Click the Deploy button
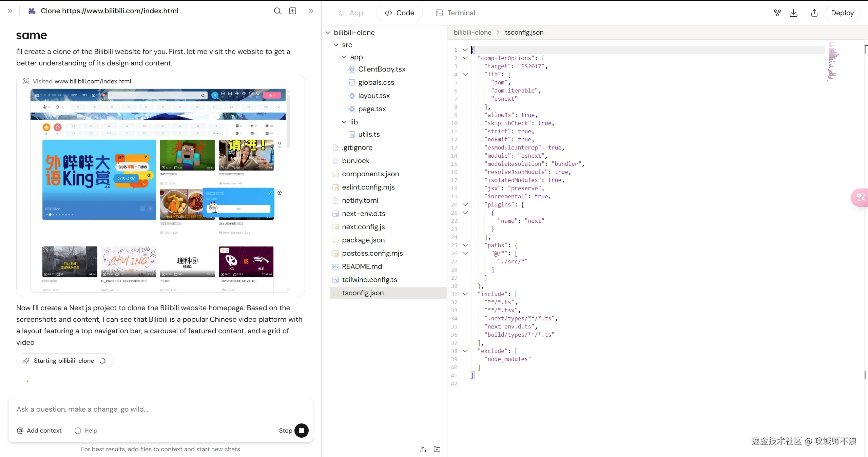This screenshot has height=457, width=868. (x=842, y=13)
